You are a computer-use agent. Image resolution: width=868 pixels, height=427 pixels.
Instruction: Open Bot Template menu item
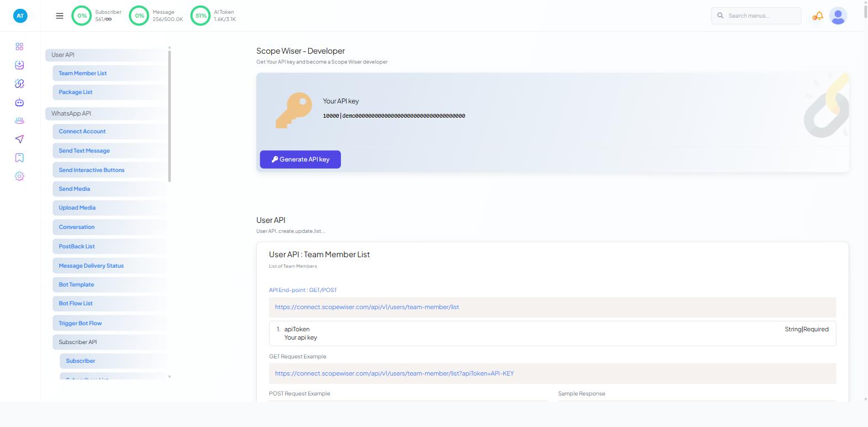coord(110,284)
